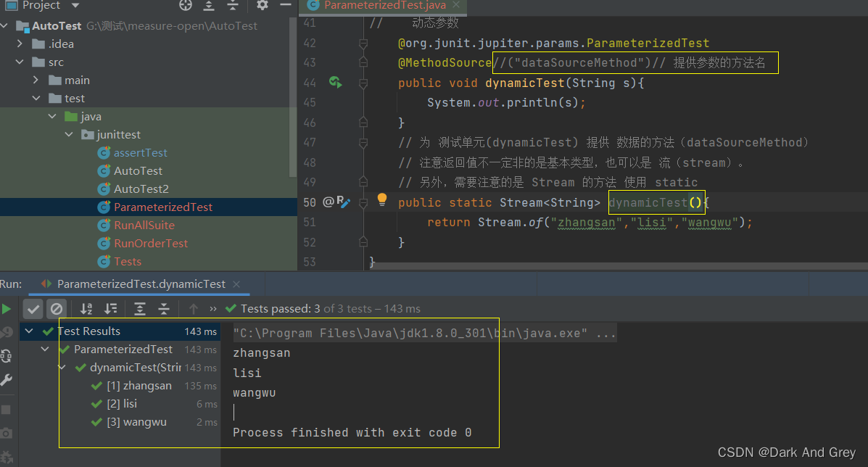Click the camera dump threads icon
Screen dimensions: 868x467
point(6,433)
